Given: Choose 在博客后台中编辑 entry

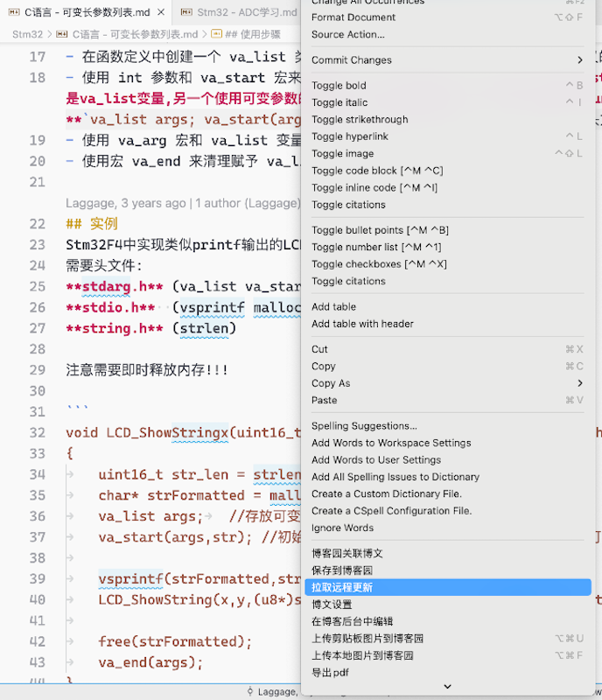Looking at the screenshot, I should click(447, 621).
